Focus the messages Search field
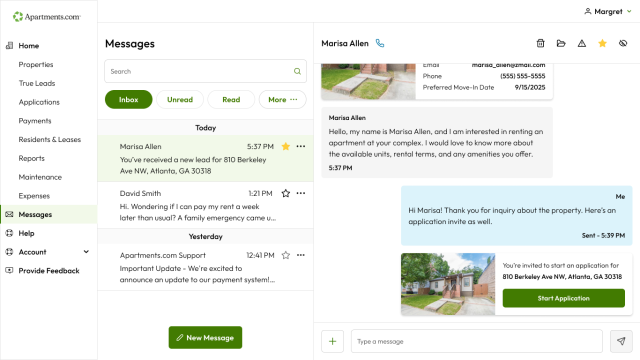Image resolution: width=640 pixels, height=360 pixels. [x=205, y=71]
